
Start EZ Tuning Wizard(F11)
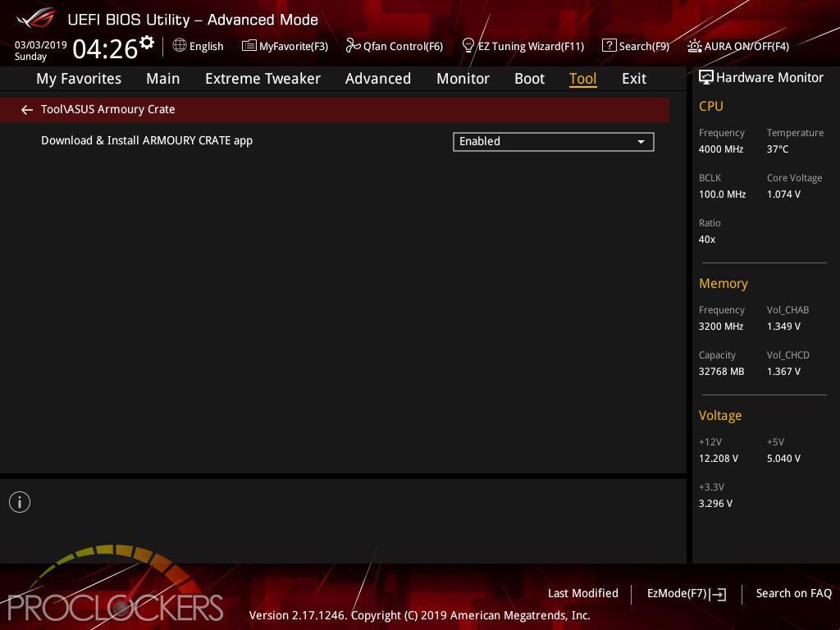531,46
